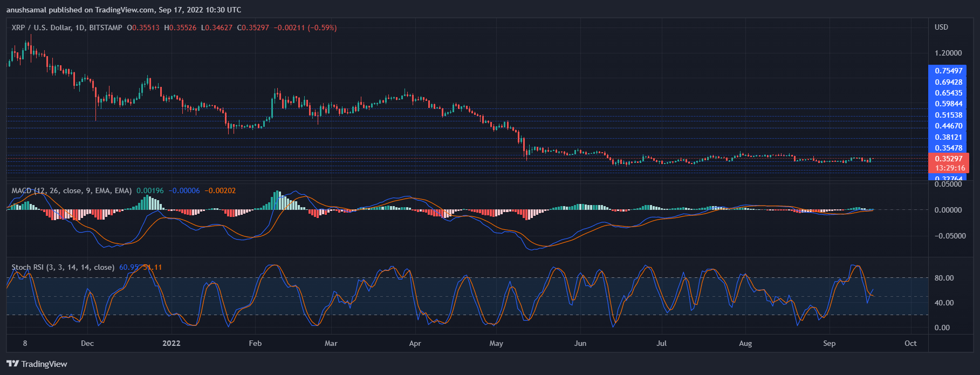Click the 13:29:16 countdown timer label
The height and width of the screenshot is (375, 980).
(x=950, y=168)
